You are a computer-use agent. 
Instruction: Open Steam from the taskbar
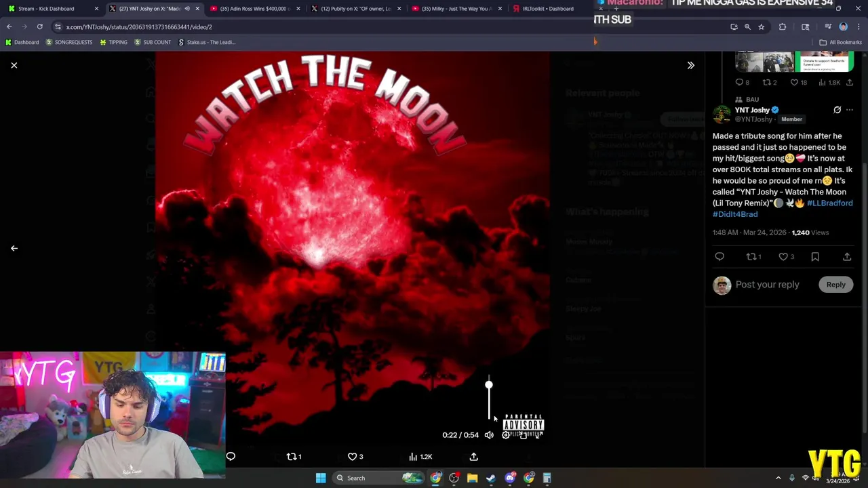coord(491,479)
